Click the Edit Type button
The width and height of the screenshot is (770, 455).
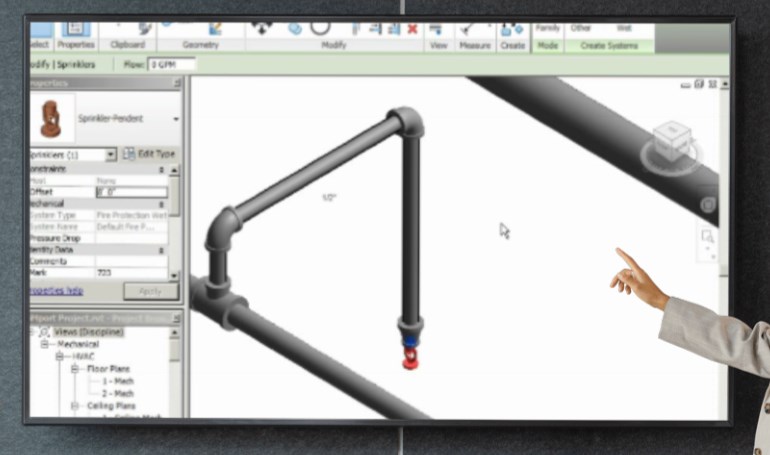[x=149, y=154]
